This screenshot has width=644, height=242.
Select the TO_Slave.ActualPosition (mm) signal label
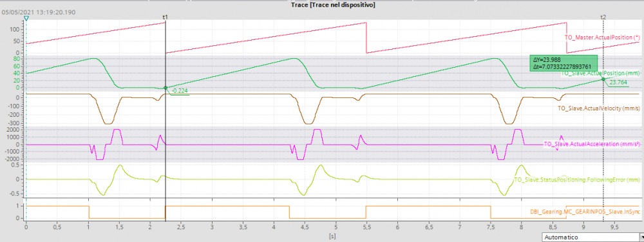tap(600, 74)
